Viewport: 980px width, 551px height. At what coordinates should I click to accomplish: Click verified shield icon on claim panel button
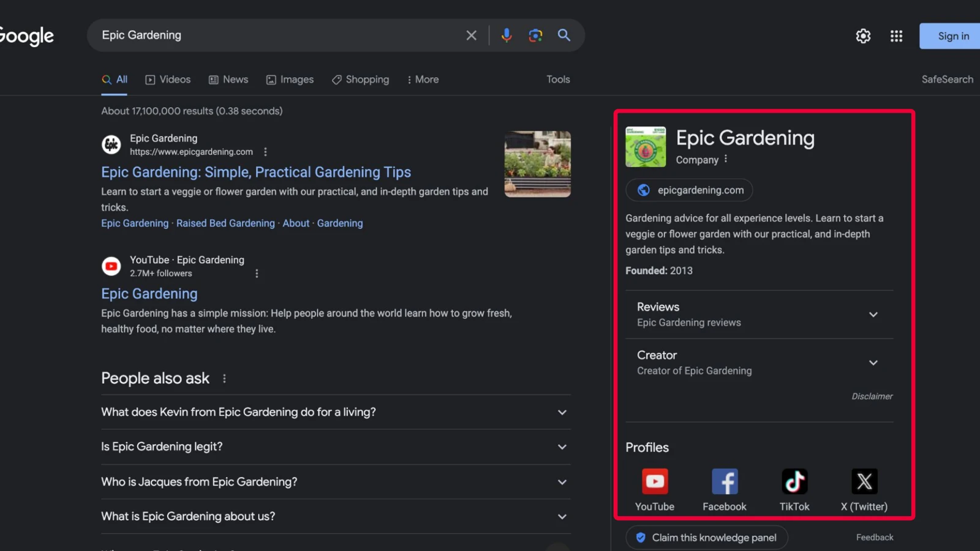pyautogui.click(x=641, y=538)
